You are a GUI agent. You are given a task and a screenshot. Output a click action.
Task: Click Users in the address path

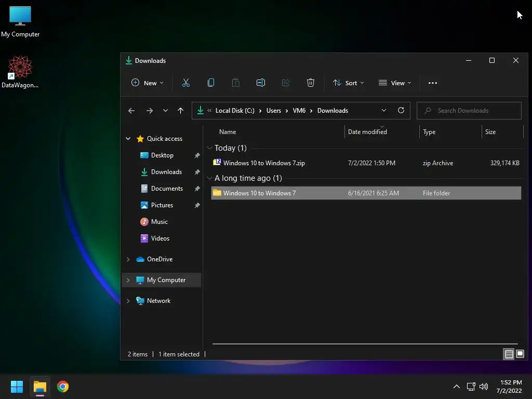(273, 111)
